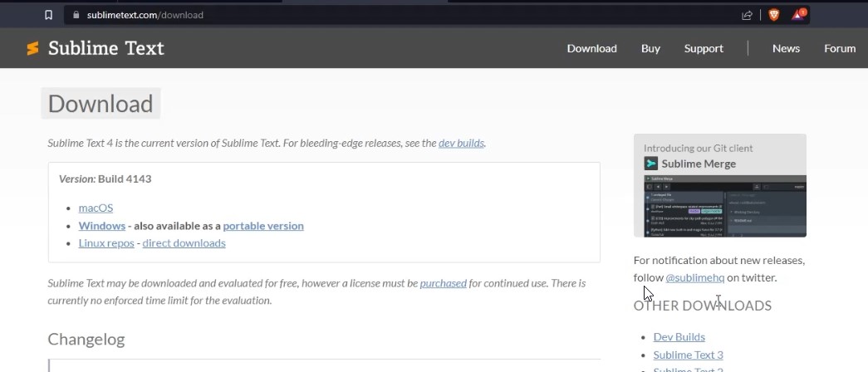Screen dimensions: 868x372
Task: Open the Download nav menu item
Action: pos(591,48)
